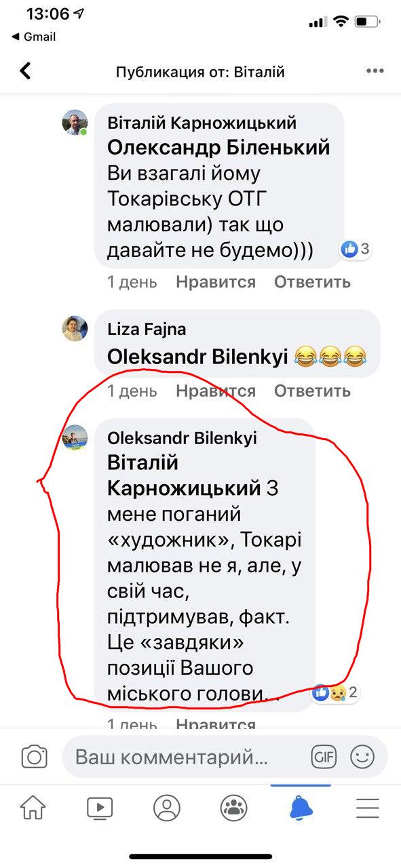Open the emoji smiley picker

click(x=362, y=756)
